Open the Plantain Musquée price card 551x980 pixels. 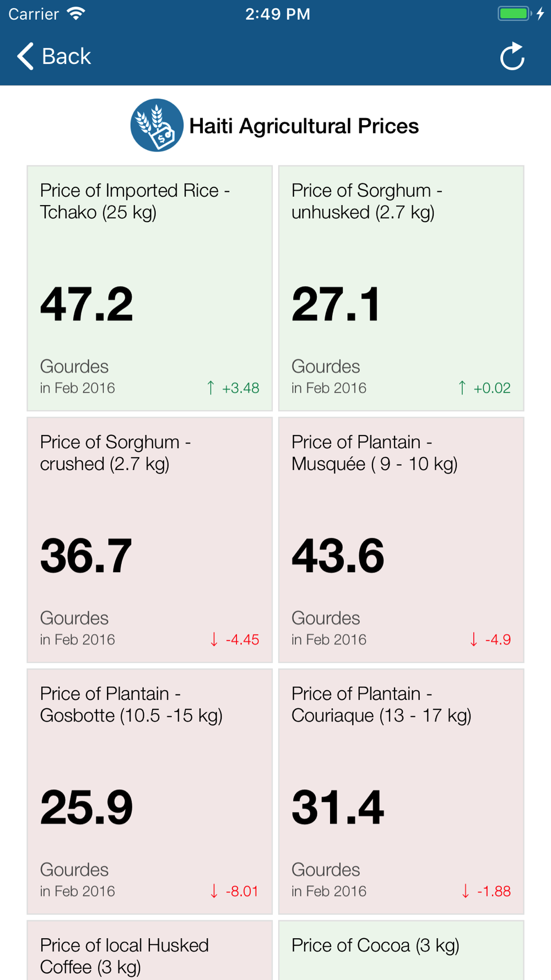[x=401, y=540]
